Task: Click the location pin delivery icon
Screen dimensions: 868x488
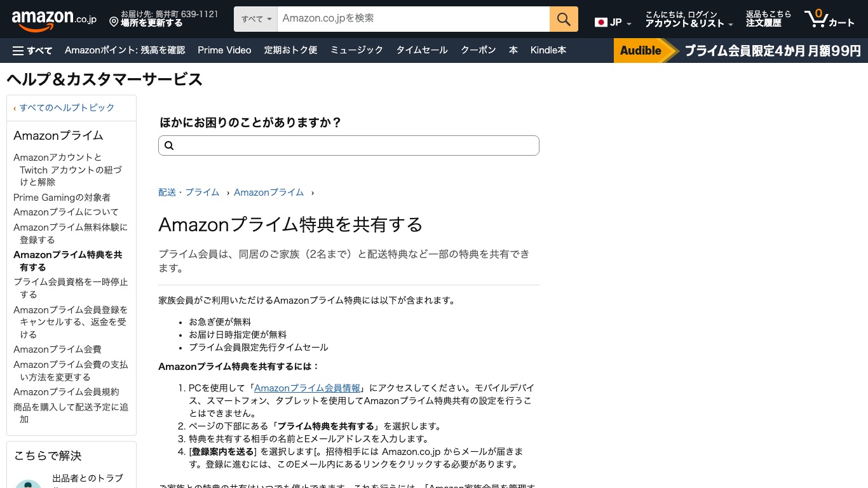Action: coord(114,22)
